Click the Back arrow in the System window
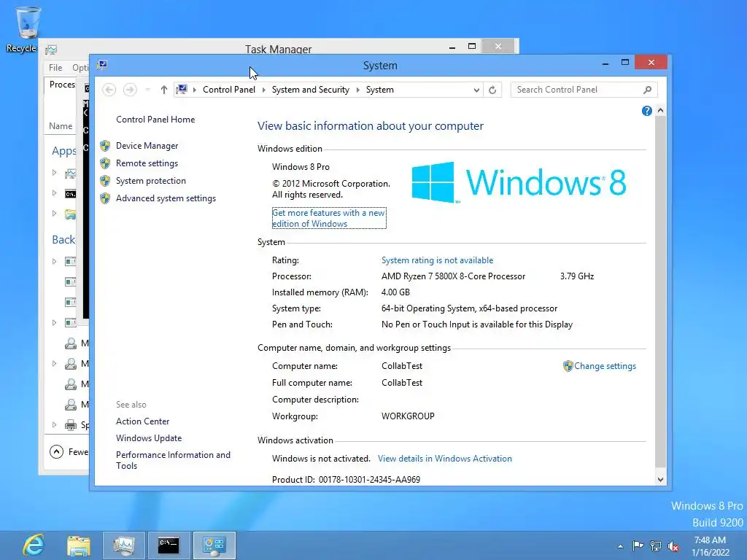Image resolution: width=747 pixels, height=560 pixels. [109, 90]
